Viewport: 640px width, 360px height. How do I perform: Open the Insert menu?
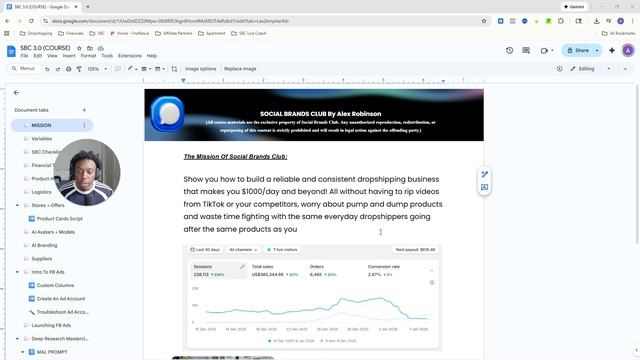(69, 56)
